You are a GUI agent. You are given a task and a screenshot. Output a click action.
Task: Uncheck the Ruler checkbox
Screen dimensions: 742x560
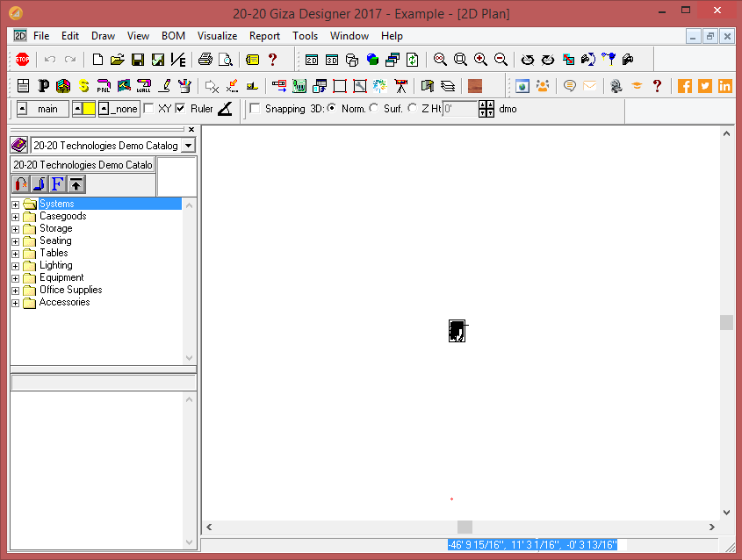(180, 109)
